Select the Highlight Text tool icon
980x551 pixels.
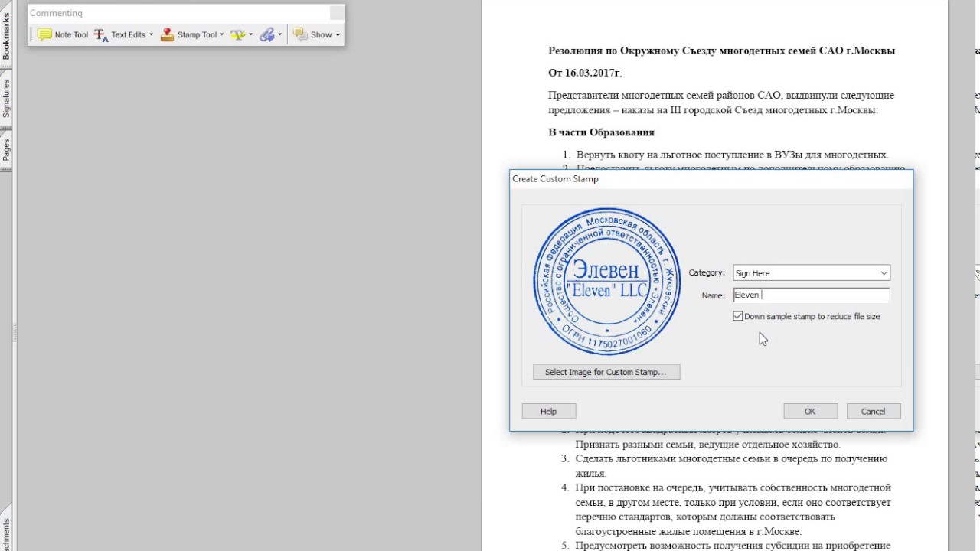(238, 34)
